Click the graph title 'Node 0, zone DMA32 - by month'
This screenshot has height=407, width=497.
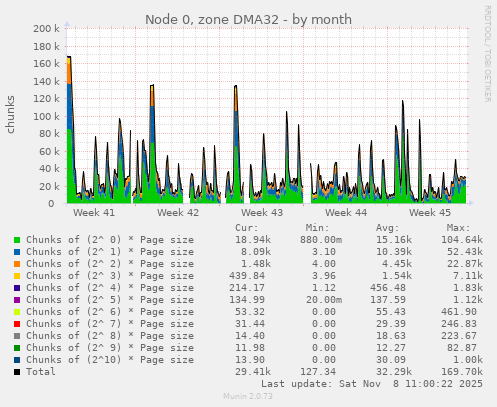pos(248,20)
